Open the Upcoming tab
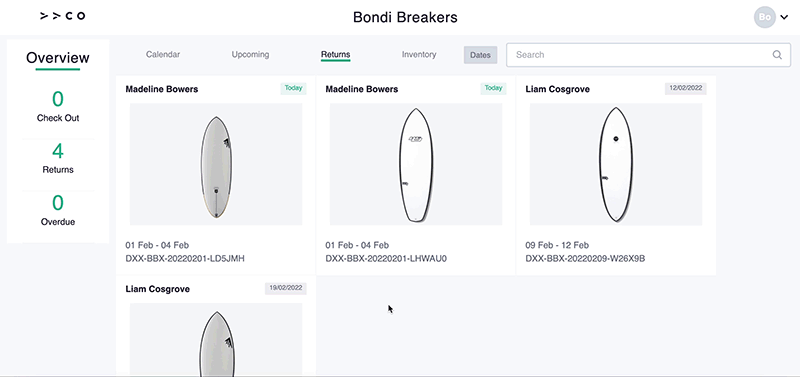Screen dimensions: 800x377 (250, 55)
